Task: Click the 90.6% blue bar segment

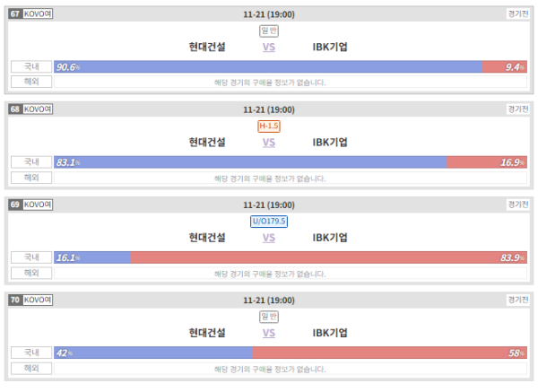Action: point(268,67)
